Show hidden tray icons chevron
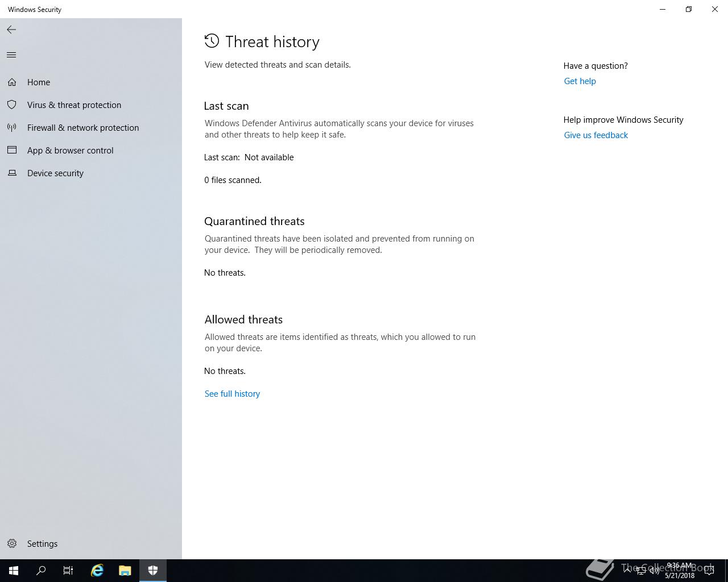The width and height of the screenshot is (728, 582). pyautogui.click(x=627, y=571)
